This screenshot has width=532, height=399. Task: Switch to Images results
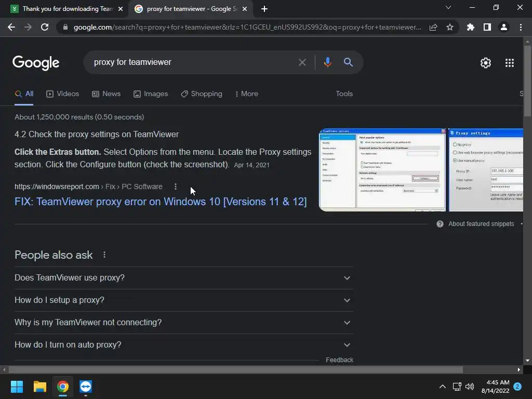151,94
